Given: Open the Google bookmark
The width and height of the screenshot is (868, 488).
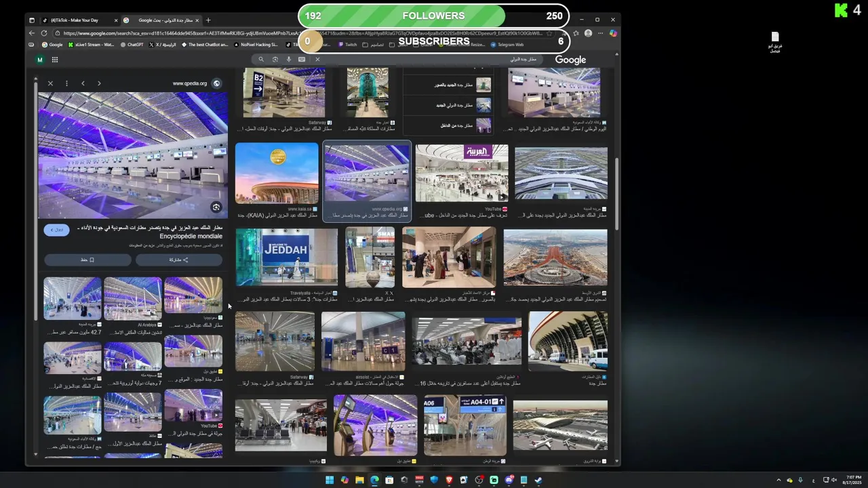Looking at the screenshot, I should tap(52, 45).
